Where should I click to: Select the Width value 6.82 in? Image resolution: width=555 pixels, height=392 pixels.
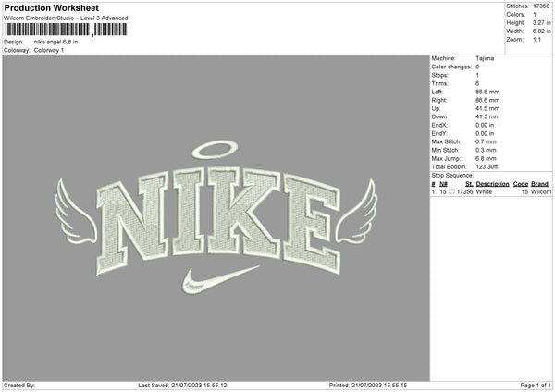coord(541,31)
